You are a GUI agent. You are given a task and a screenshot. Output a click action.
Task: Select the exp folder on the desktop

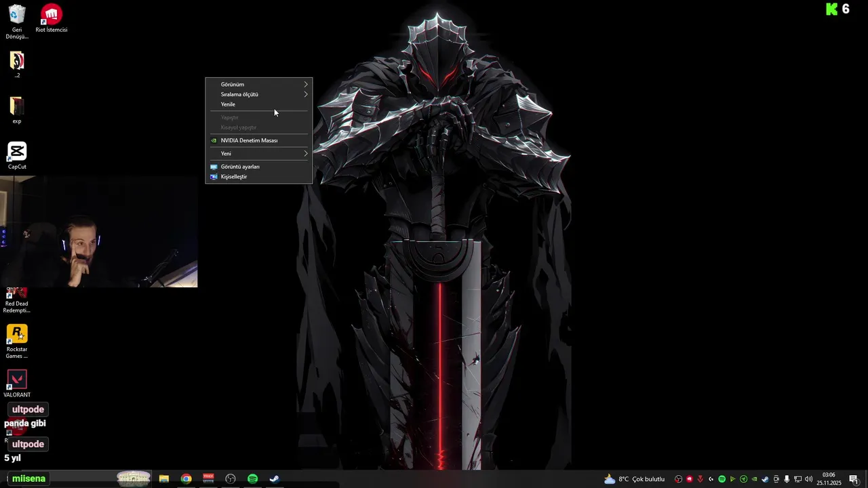point(17,110)
